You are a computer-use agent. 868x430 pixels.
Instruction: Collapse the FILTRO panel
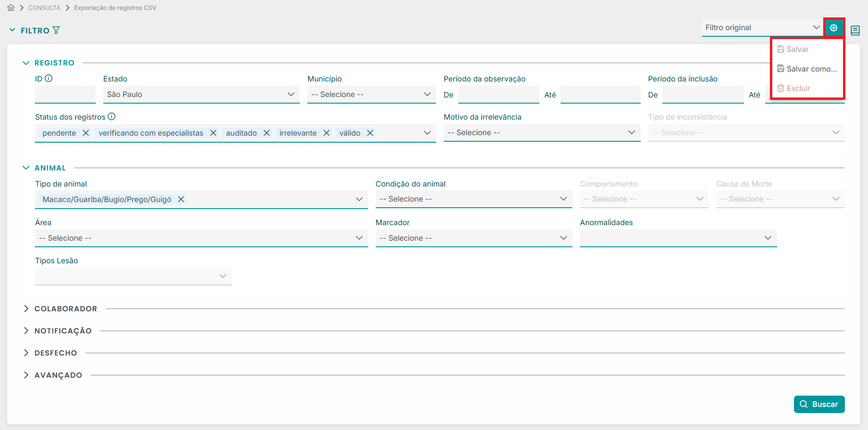coord(12,30)
